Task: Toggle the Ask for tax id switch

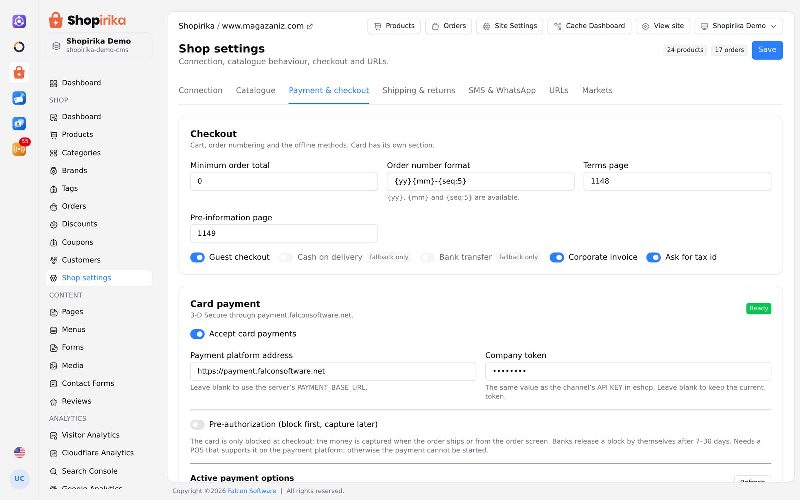Action: (653, 258)
